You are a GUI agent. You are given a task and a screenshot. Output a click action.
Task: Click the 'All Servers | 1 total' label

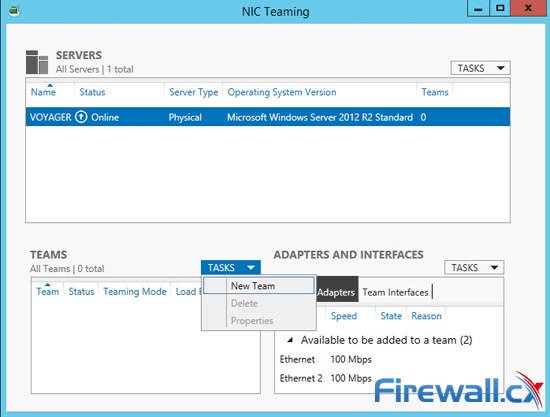(x=95, y=69)
